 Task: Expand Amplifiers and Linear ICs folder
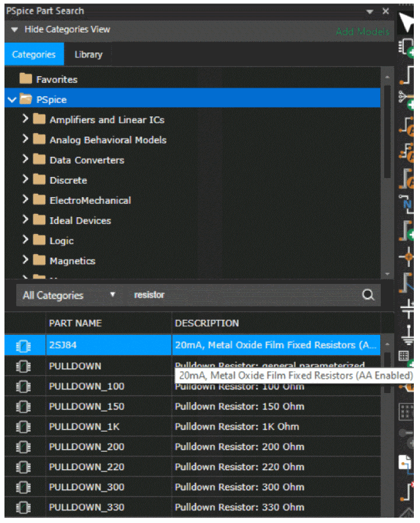click(25, 118)
